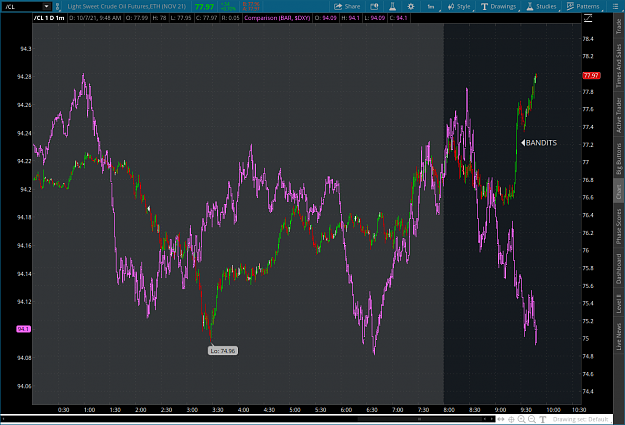Click the Lo: 74.96 low price bubble
625x425 pixels.
click(x=223, y=351)
